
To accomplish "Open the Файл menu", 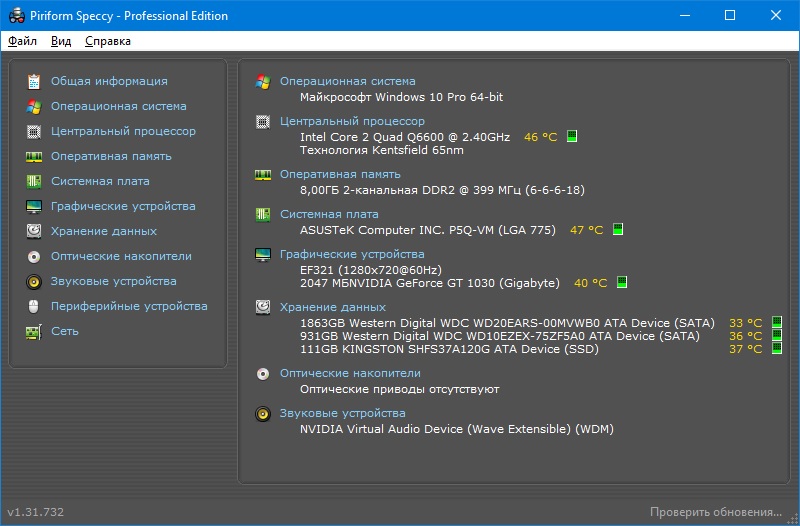I will [22, 41].
